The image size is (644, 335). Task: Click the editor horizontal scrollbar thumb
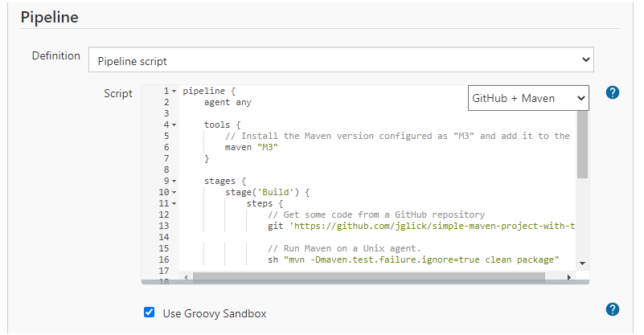(x=369, y=277)
